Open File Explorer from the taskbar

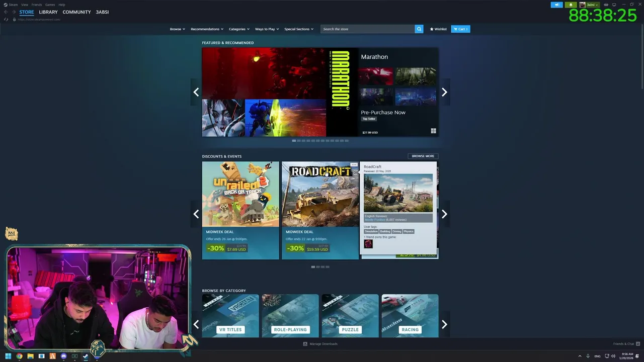pos(30,356)
